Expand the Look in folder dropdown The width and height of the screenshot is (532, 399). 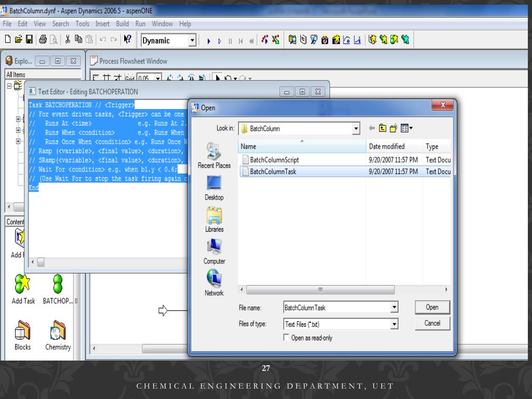pyautogui.click(x=356, y=129)
